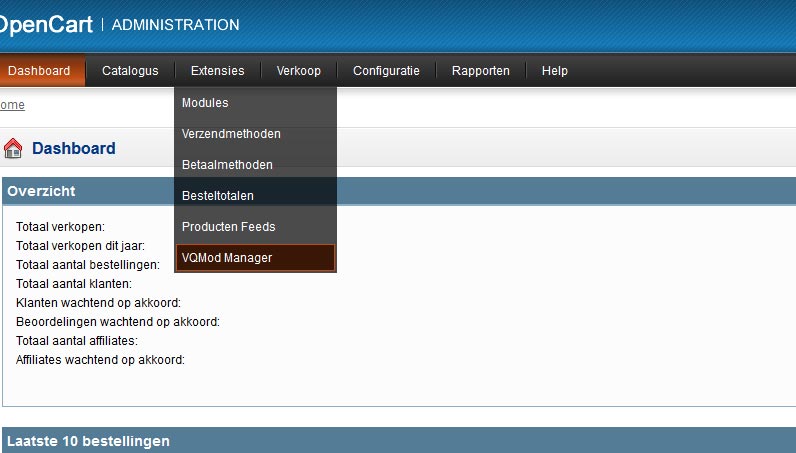Open the Catalogus menu
Image resolution: width=796 pixels, height=453 pixels.
pyautogui.click(x=130, y=71)
